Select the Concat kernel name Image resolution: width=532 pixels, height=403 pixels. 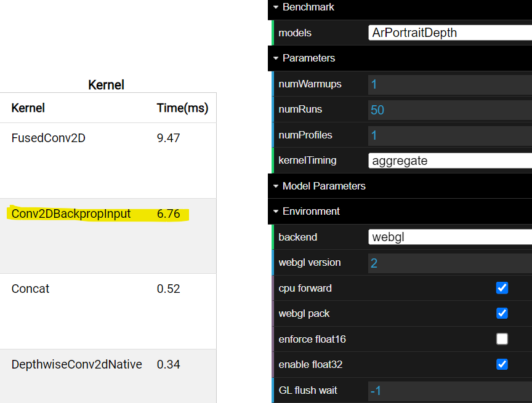coord(30,289)
